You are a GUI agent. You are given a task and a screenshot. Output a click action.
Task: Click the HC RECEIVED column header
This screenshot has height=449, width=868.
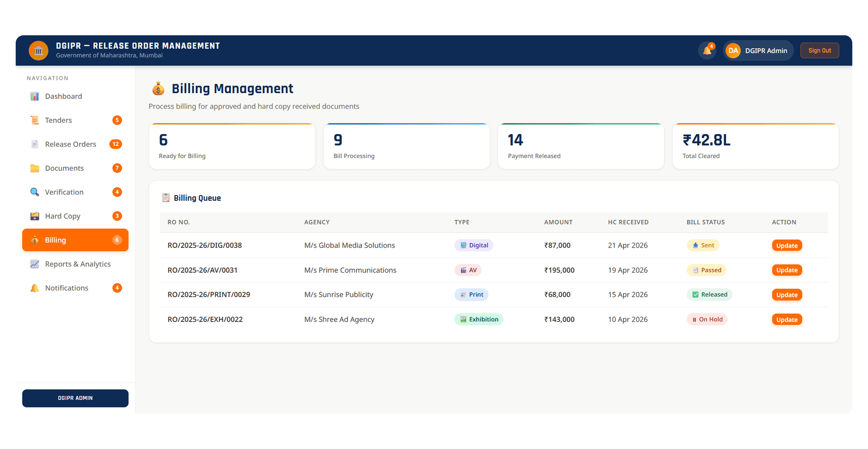[x=628, y=222]
